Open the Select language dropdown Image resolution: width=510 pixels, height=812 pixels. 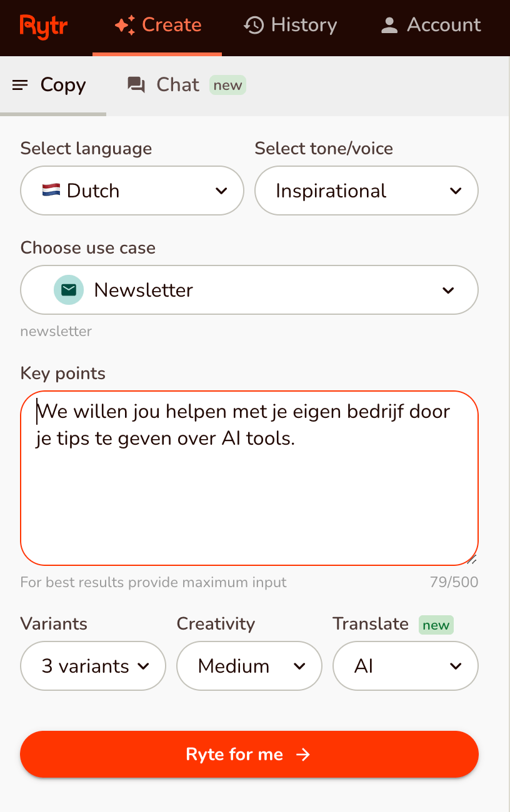(132, 190)
